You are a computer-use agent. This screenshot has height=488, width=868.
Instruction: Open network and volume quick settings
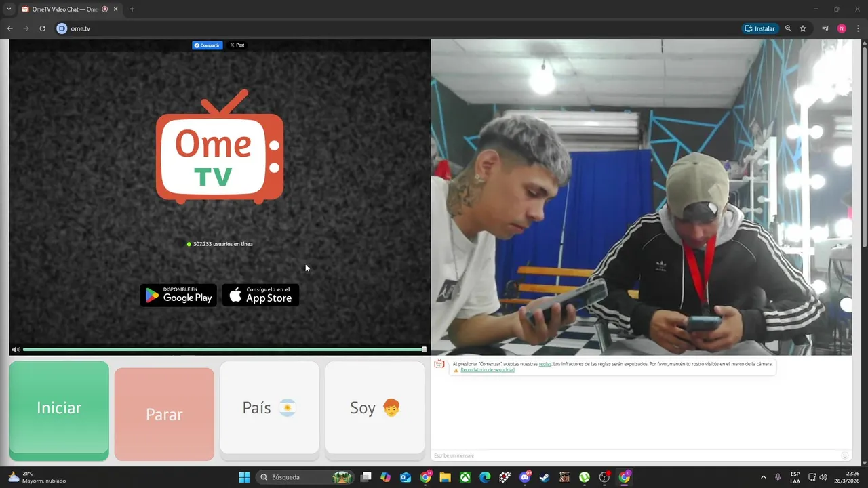point(817,477)
